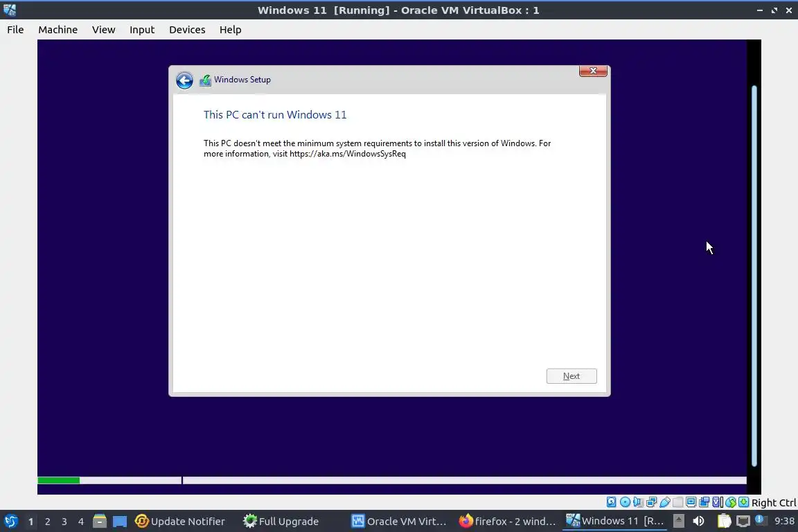Switch to Full Upgrade taskbar window
Screen dimensions: 798x532
281,521
